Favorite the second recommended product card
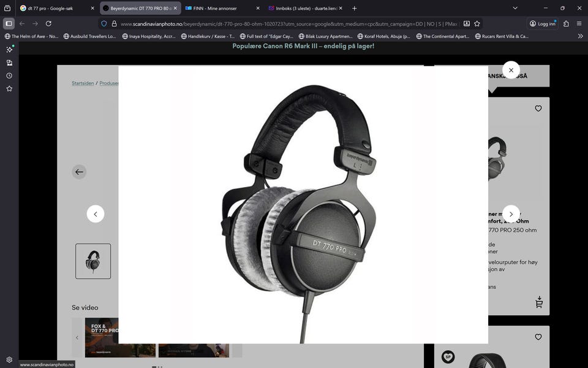Screen dimensions: 588x368 click(538, 337)
